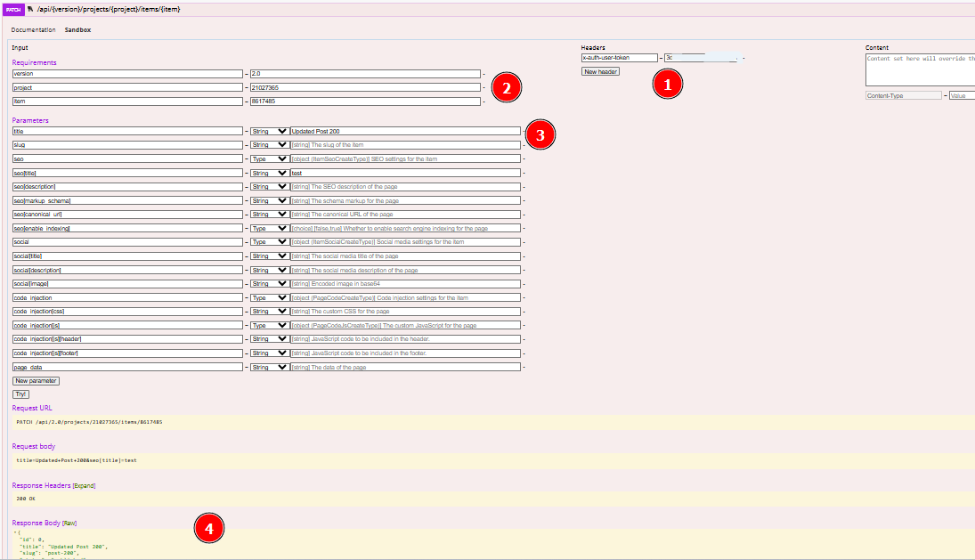
Task: Open the Type dropdown for seo[enable_indexing]
Action: (x=269, y=228)
